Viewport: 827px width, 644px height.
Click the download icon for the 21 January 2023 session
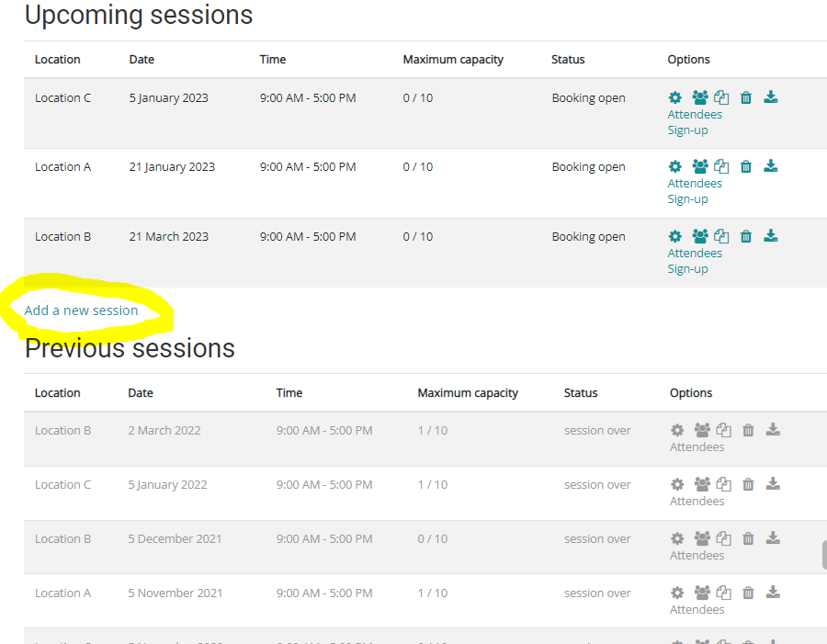point(771,166)
